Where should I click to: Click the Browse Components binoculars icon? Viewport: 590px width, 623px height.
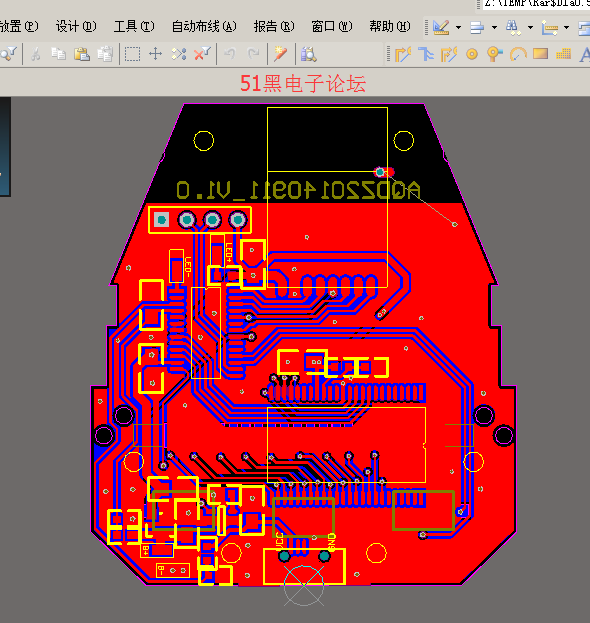(x=308, y=54)
